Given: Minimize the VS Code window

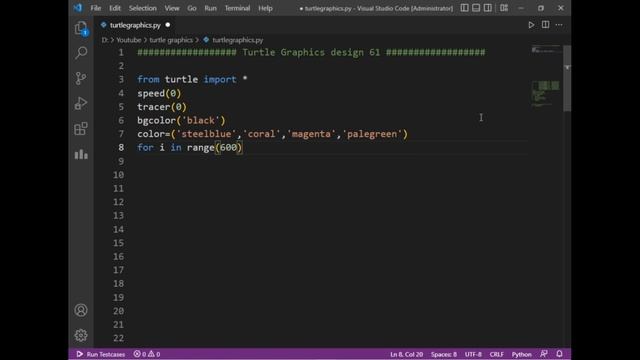Looking at the screenshot, I should point(521,8).
